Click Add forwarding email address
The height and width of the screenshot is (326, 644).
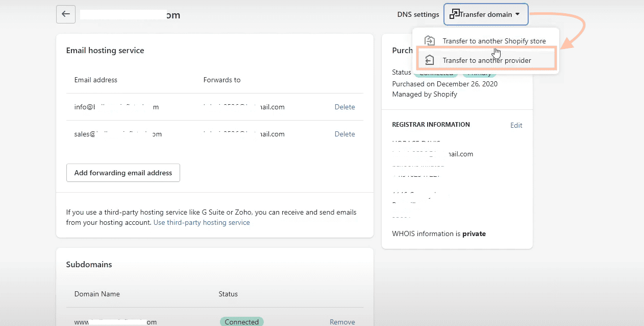(x=122, y=173)
